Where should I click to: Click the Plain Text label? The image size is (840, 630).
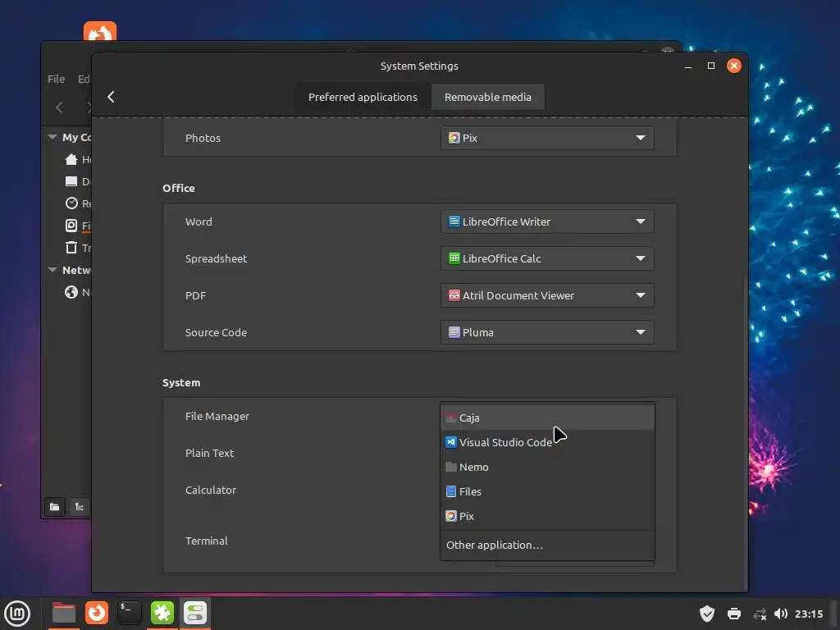pyautogui.click(x=209, y=453)
